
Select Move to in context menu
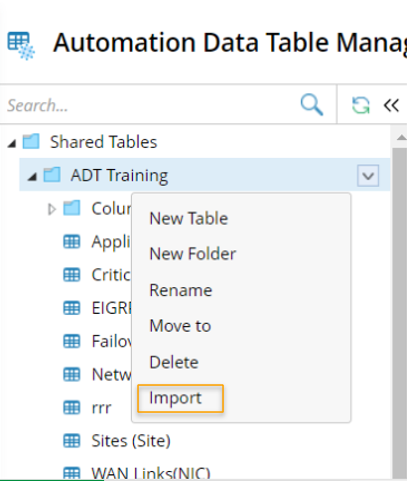pos(180,326)
